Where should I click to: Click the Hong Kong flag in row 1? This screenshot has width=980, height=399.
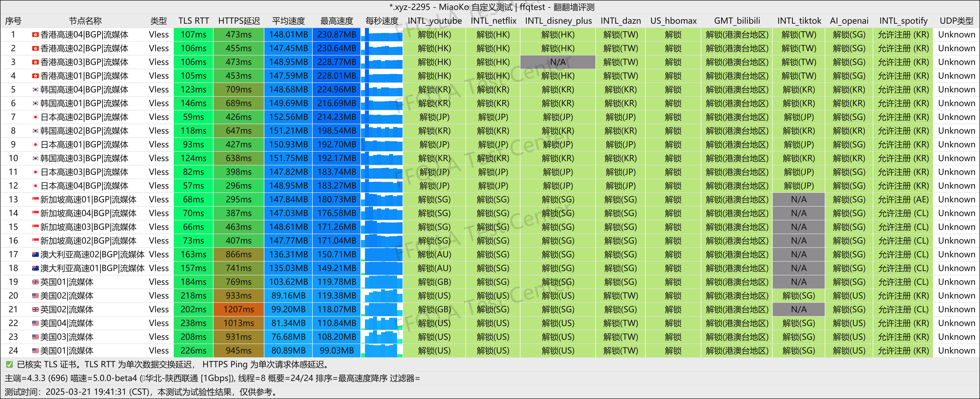(x=35, y=35)
